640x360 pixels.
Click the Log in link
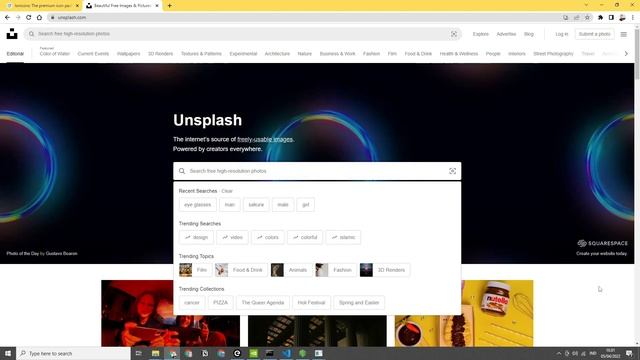point(562,34)
